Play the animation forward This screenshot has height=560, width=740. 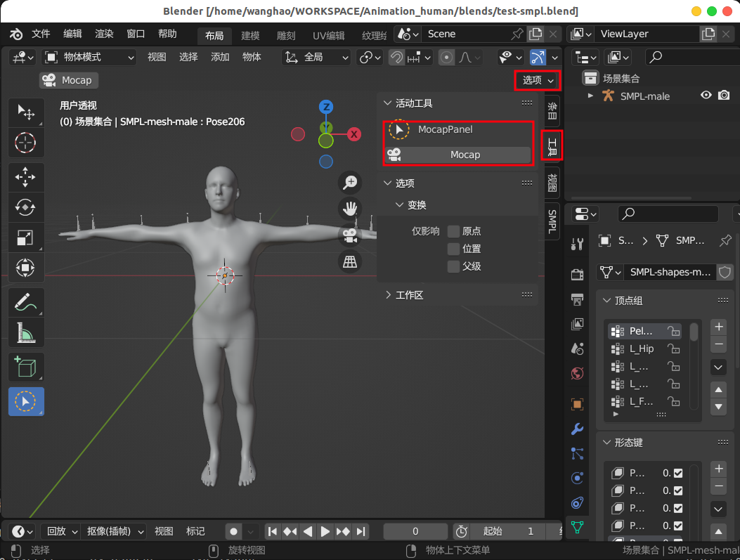click(325, 532)
